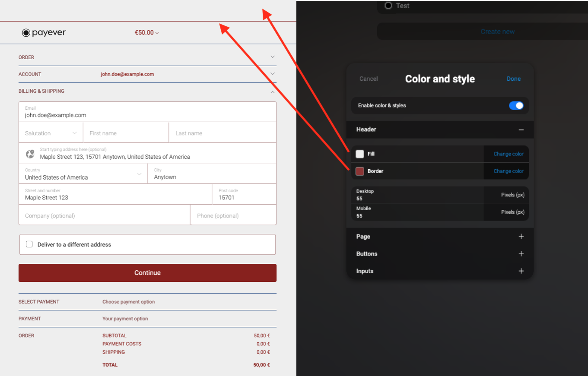
Task: Expand the ORDER section chevron
Action: [273, 57]
